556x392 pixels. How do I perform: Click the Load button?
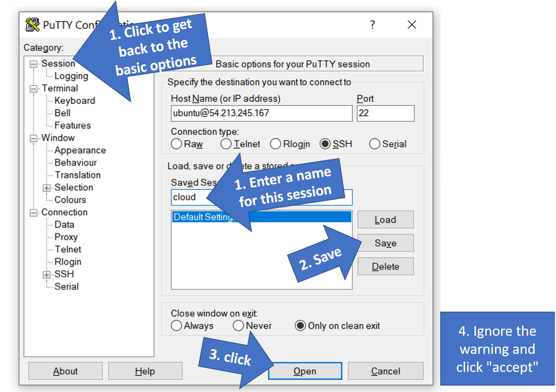tap(386, 220)
